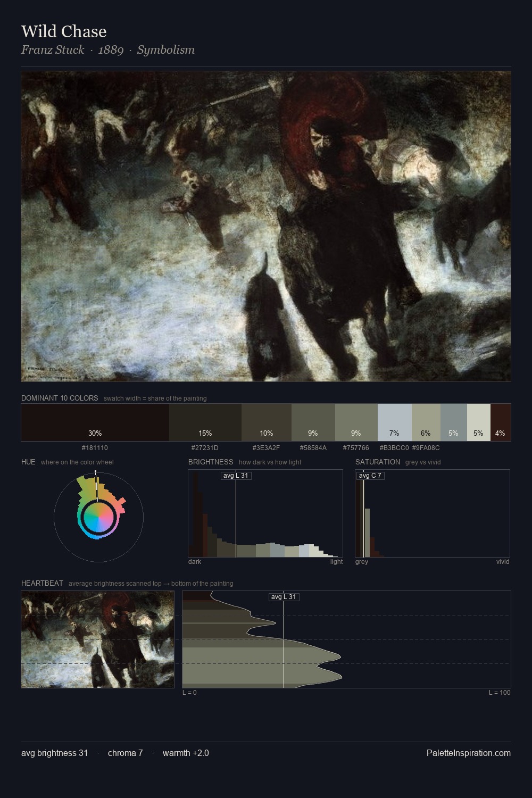Screen dimensions: 532x798
Task: Click the 'L = 100' axis label
Action: click(x=500, y=693)
